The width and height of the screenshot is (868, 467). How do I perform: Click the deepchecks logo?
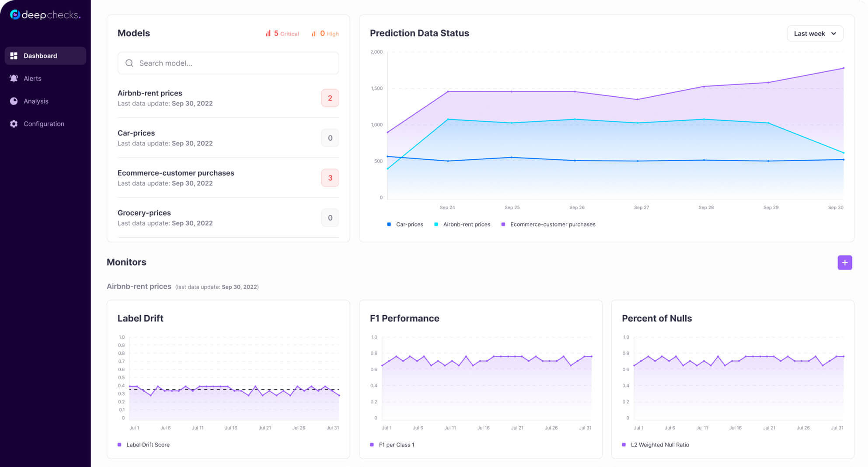(x=45, y=15)
